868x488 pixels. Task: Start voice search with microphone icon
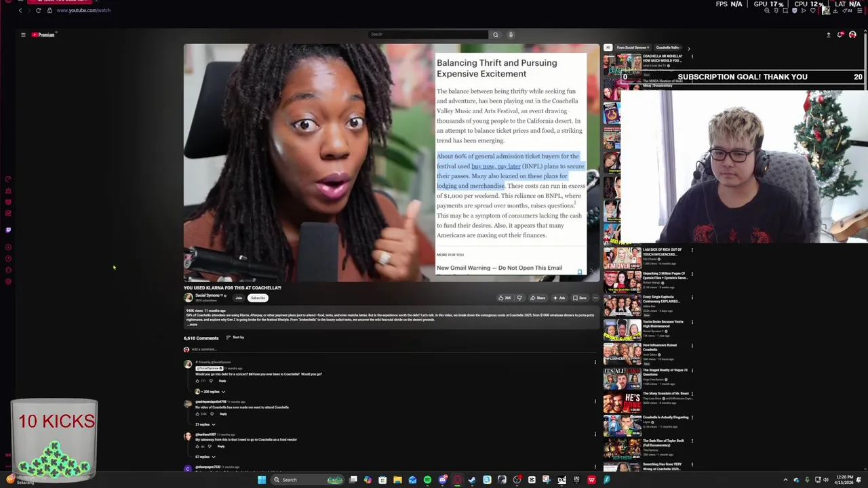pyautogui.click(x=511, y=35)
